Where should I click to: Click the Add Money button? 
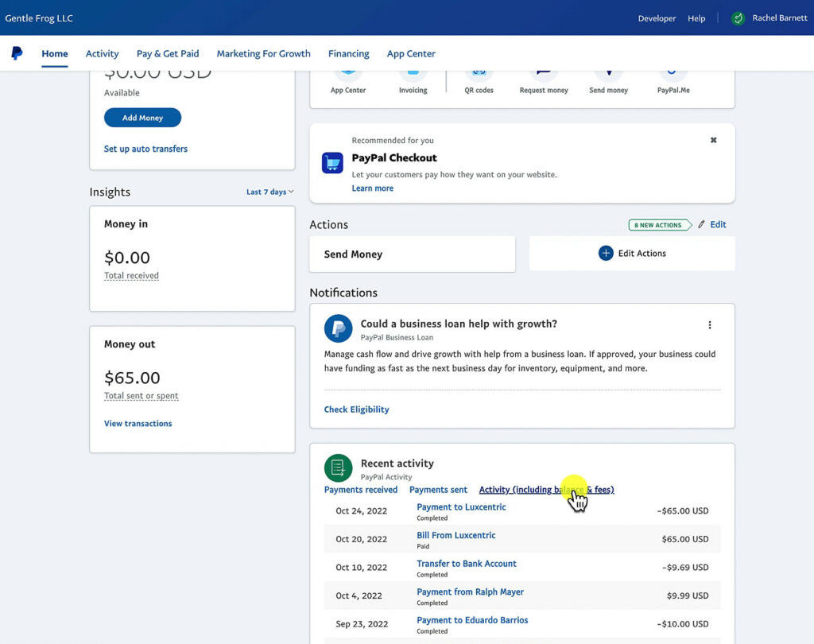pyautogui.click(x=142, y=117)
